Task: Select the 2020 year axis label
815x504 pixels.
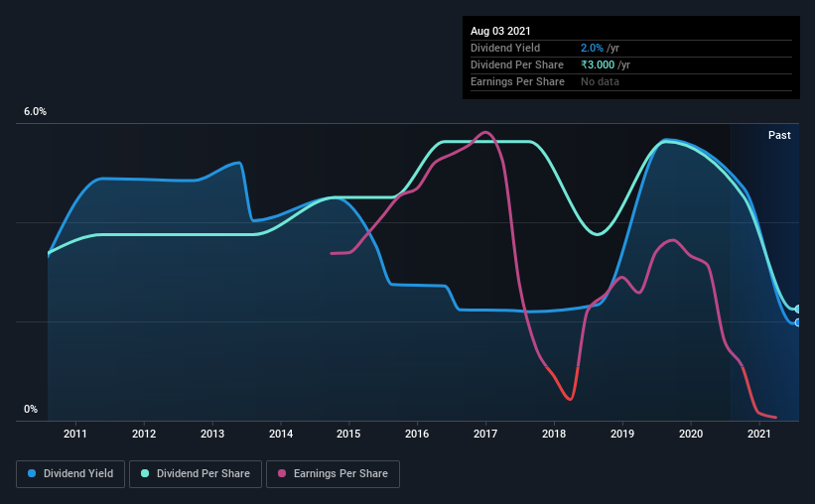Action: click(x=690, y=435)
